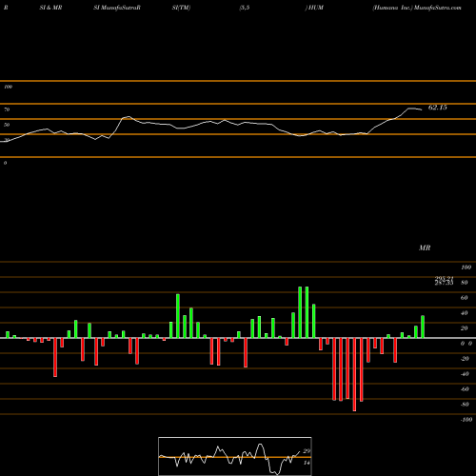Viewport: 476px width, 476px height.
Task: Click the last green MR bar at the right end
Action: 423,327
